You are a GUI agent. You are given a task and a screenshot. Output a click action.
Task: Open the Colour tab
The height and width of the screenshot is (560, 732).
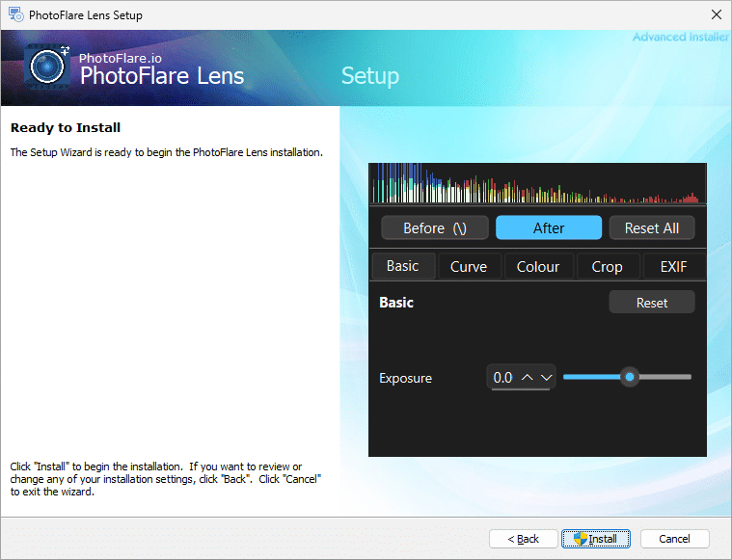coord(538,266)
